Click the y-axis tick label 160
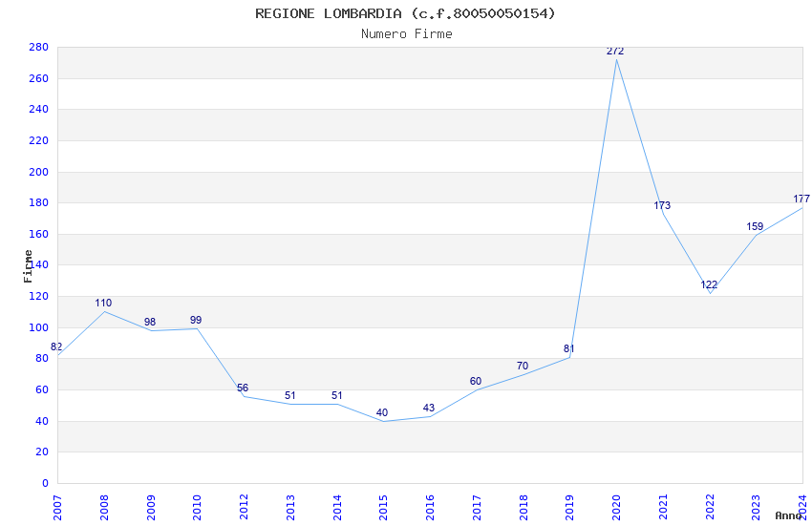This screenshot has height=525, width=812. (39, 234)
